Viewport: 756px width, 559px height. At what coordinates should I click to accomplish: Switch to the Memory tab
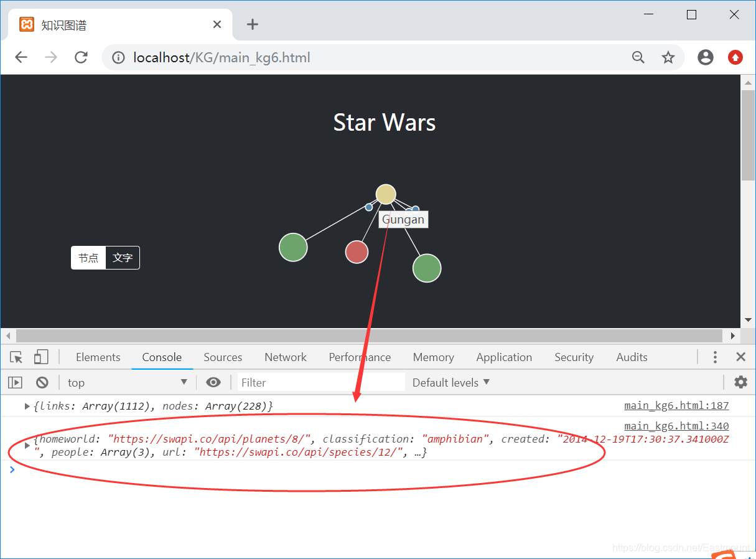(433, 357)
